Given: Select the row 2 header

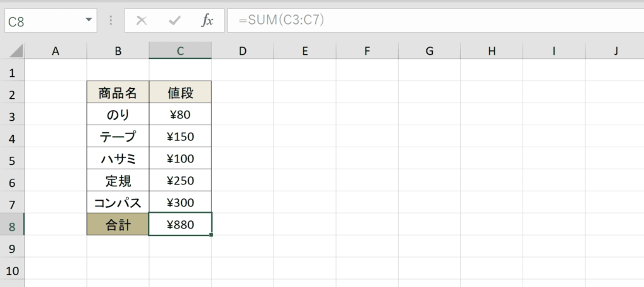Looking at the screenshot, I should (x=12, y=94).
